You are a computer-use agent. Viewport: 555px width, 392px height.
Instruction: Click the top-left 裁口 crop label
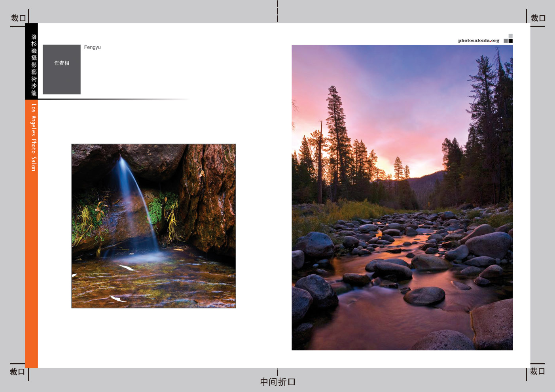pos(18,18)
